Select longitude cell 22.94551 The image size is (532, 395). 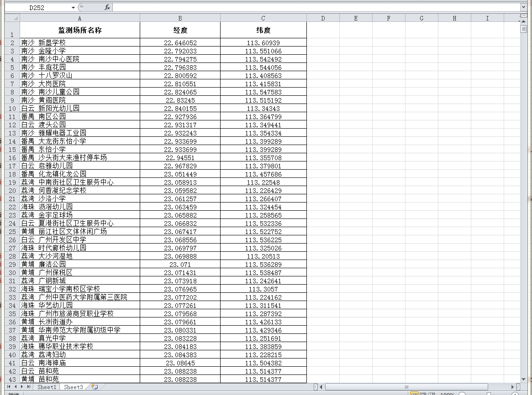(180, 157)
